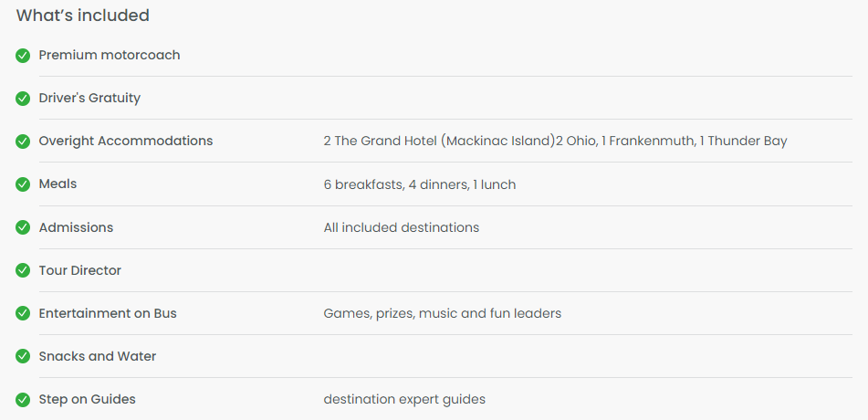Click the destination expert guides text
The width and height of the screenshot is (868, 420).
[x=404, y=399]
